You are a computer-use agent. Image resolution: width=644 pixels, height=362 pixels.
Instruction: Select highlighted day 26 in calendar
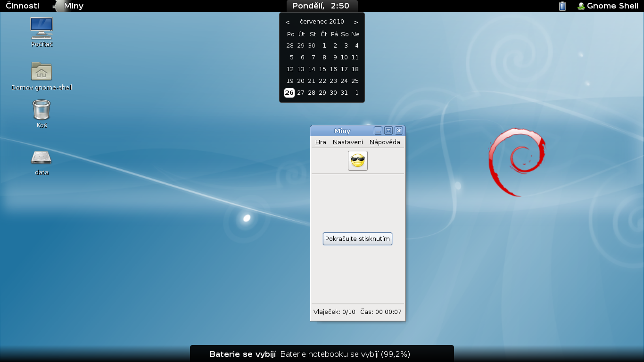tap(289, 93)
